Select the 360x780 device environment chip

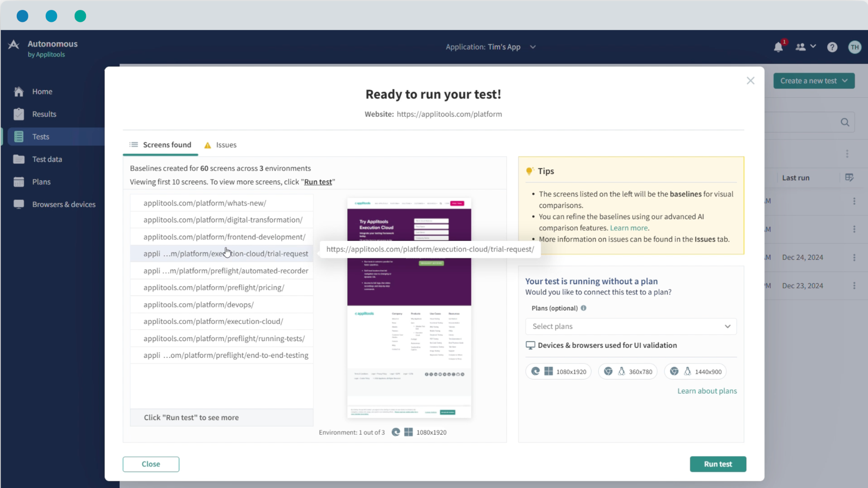coord(628,371)
